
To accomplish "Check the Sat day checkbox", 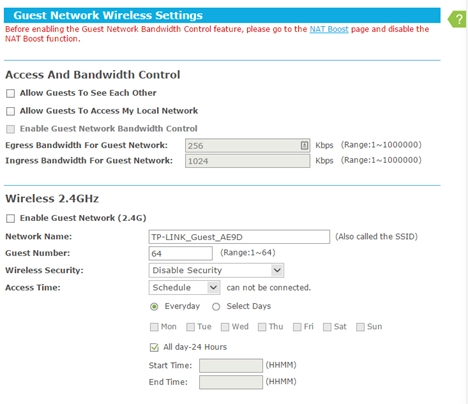I will [x=327, y=327].
